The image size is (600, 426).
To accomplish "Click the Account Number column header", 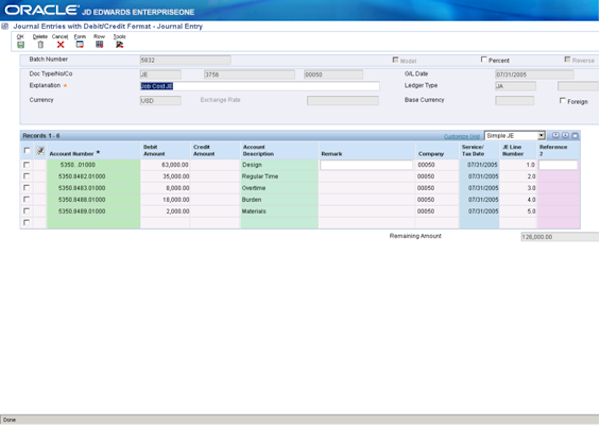I will [93, 150].
